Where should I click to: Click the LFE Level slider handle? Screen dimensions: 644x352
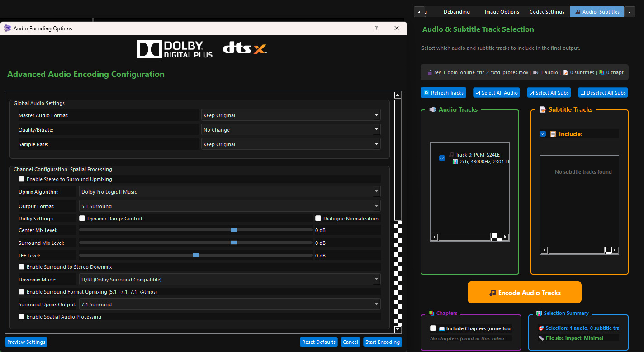tap(196, 255)
